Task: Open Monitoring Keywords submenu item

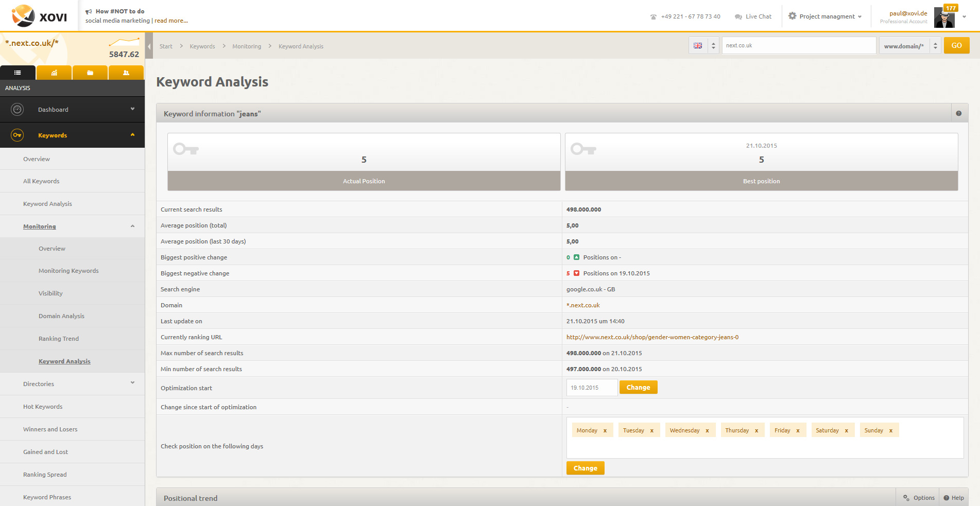Action: point(68,271)
